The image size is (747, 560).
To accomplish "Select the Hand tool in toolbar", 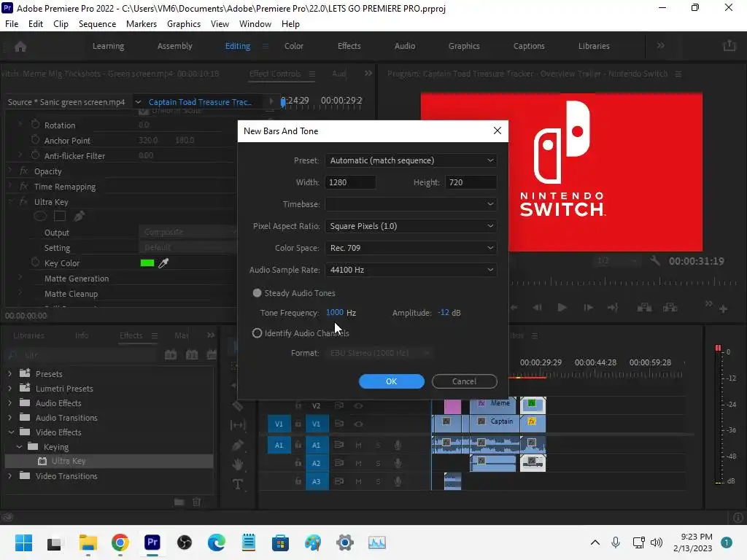I will 238,464.
